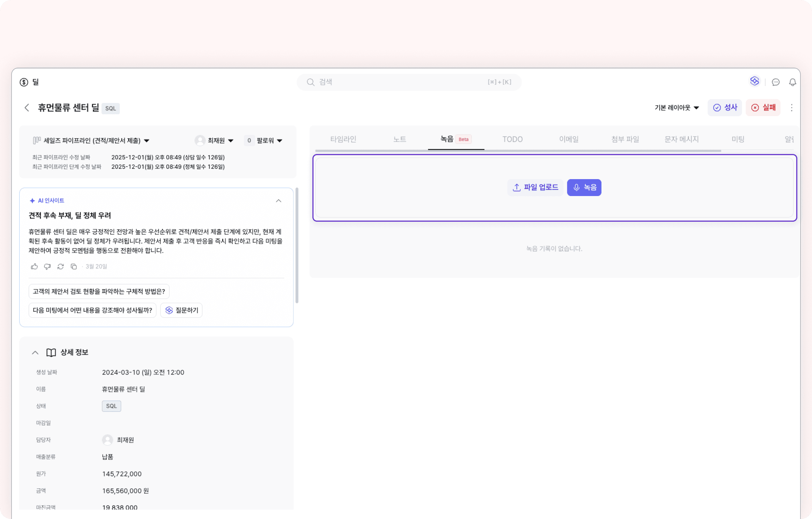This screenshot has width=812, height=519.
Task: Open the 기본 레이아웃 dropdown
Action: pyautogui.click(x=676, y=108)
